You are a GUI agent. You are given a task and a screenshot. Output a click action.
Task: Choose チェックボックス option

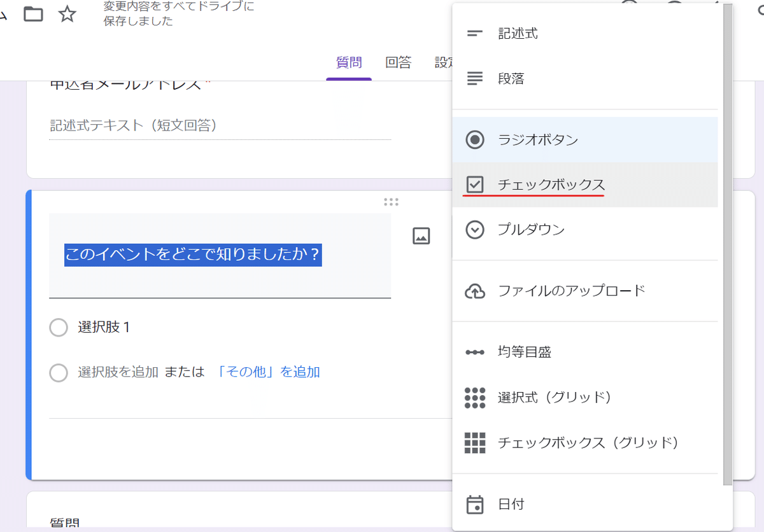click(585, 185)
